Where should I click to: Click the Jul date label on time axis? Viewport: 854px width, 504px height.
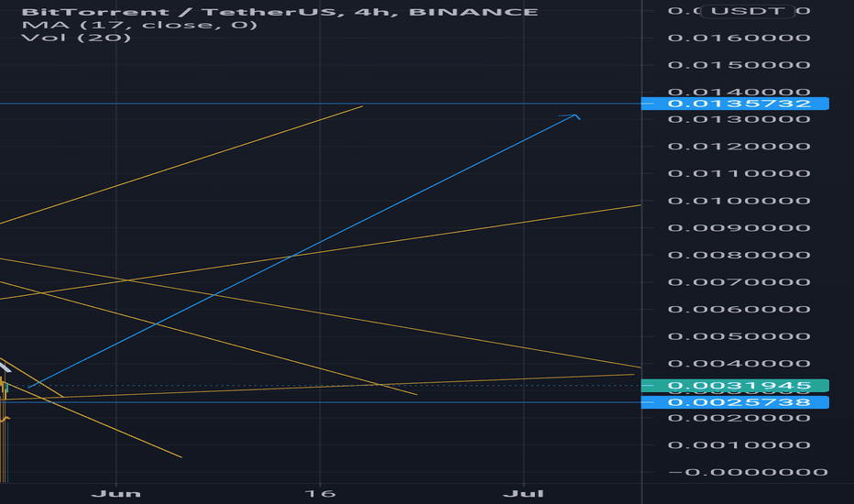(523, 494)
